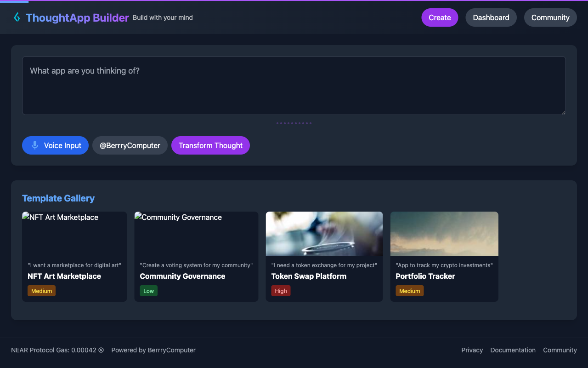Open the Community Governance template thumbnail

tap(196, 233)
